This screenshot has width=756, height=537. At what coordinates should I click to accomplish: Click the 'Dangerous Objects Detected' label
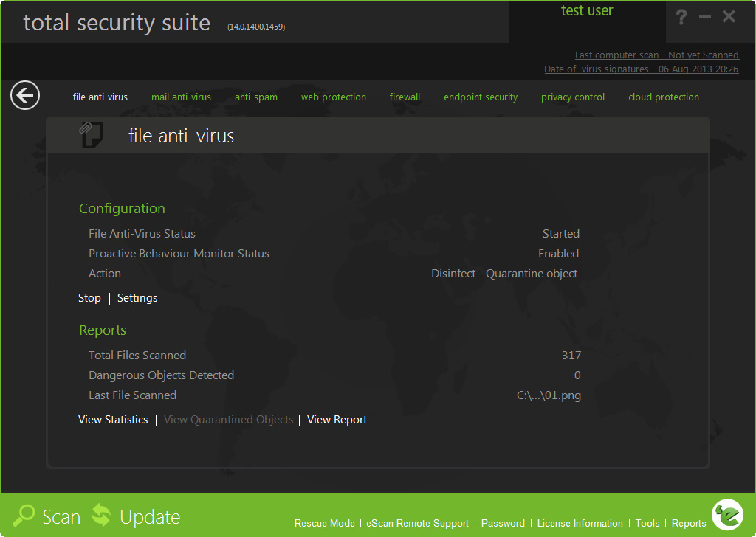click(x=162, y=375)
